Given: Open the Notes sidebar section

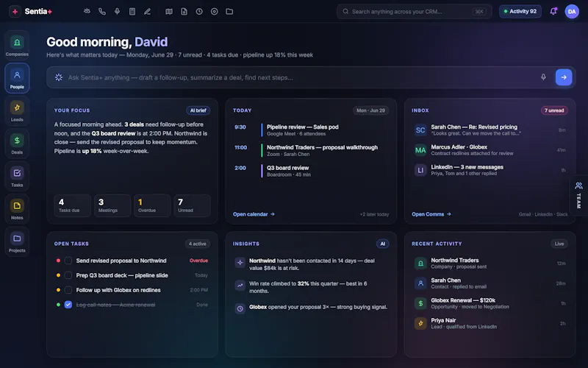Looking at the screenshot, I should [17, 209].
